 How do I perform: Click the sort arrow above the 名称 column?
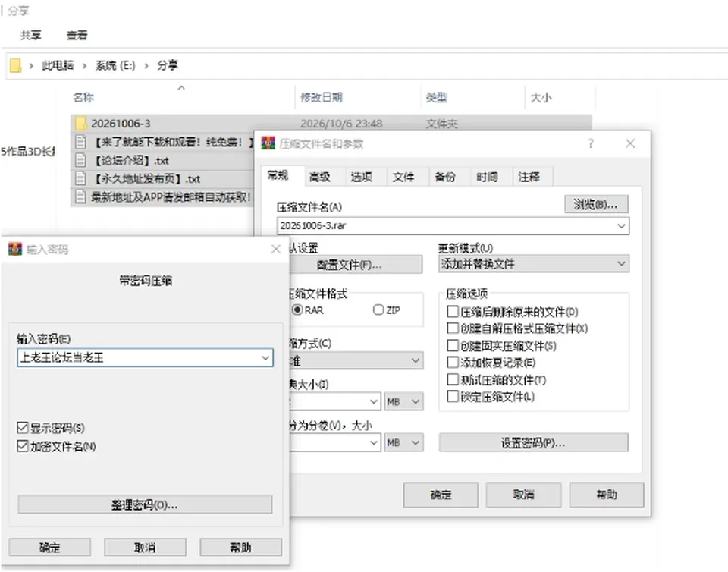tap(181, 87)
